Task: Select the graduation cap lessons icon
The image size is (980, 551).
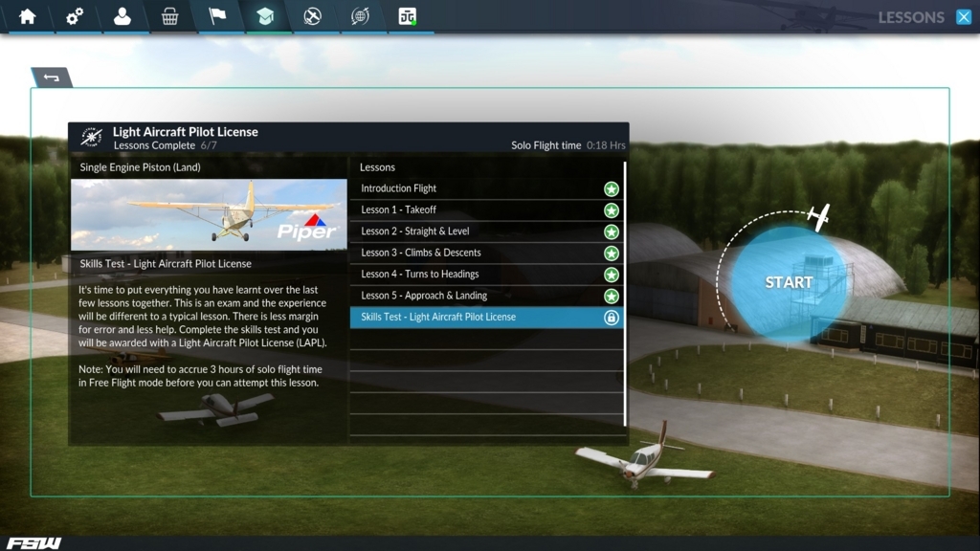Action: 265,16
